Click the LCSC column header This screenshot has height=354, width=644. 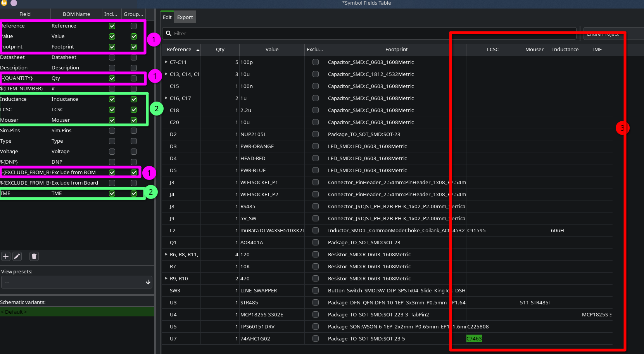(x=492, y=50)
